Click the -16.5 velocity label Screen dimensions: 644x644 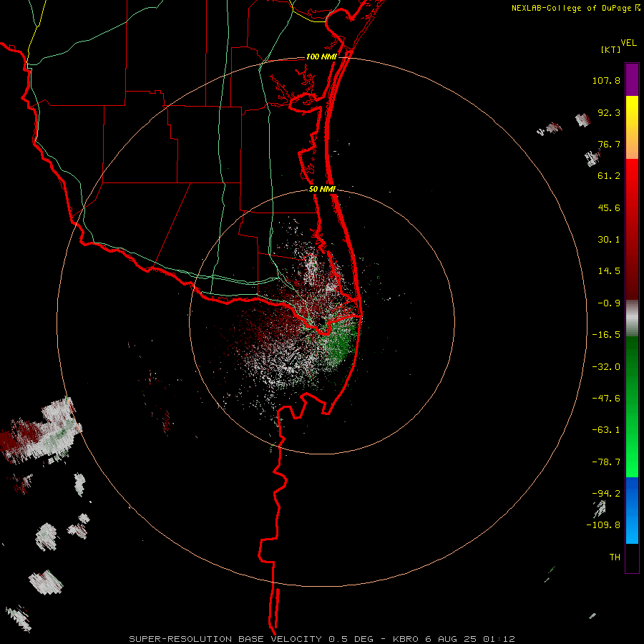pyautogui.click(x=606, y=335)
